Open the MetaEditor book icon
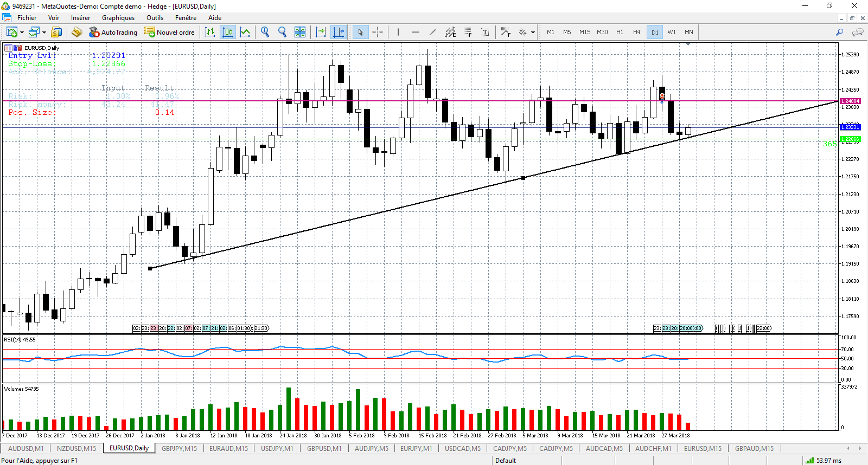The width and height of the screenshot is (868, 465). 76,32
